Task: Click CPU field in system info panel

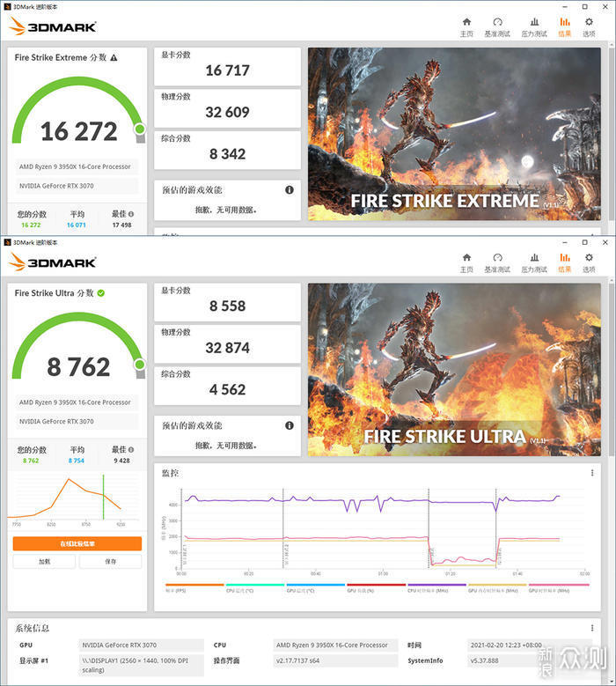Action: [x=335, y=645]
